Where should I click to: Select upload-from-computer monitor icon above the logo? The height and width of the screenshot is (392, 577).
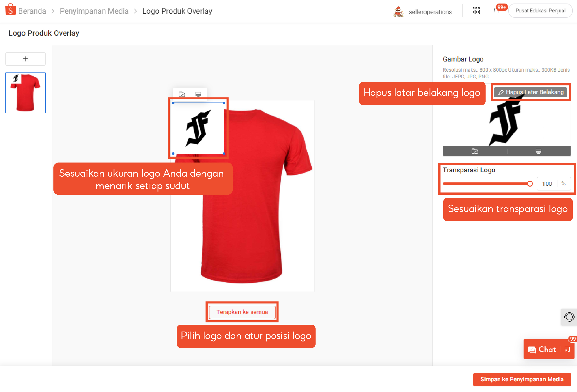pyautogui.click(x=198, y=94)
